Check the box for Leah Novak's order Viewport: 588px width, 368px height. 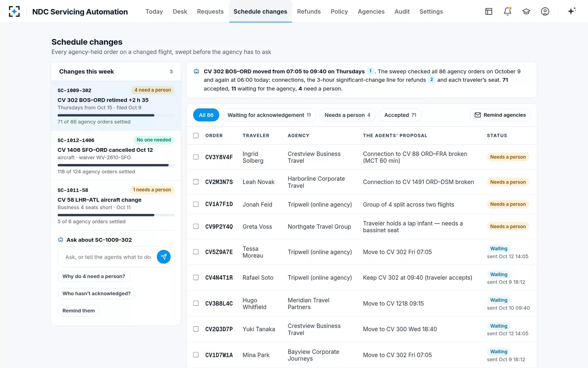click(196, 182)
